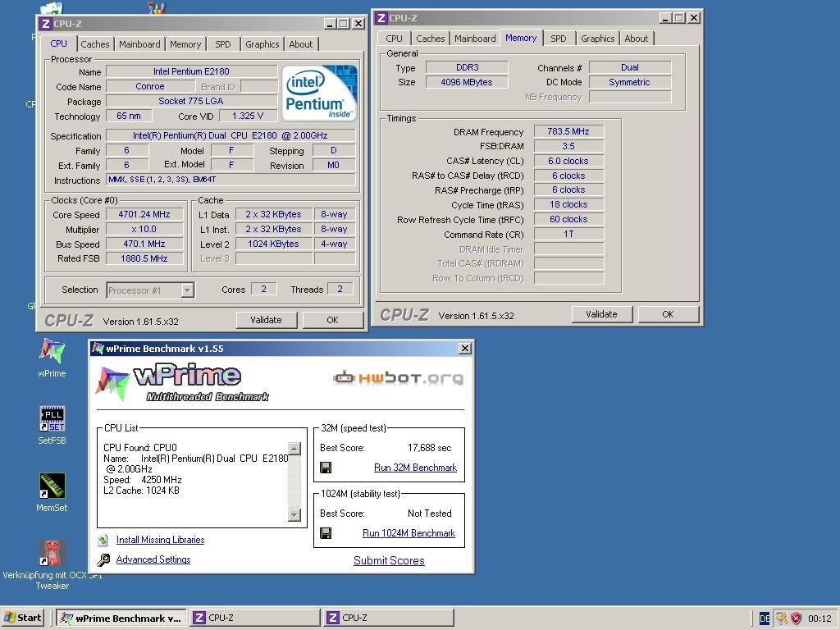This screenshot has height=630, width=840.
Task: Switch to Mainboard tab in left CPU-Z
Action: click(x=139, y=44)
